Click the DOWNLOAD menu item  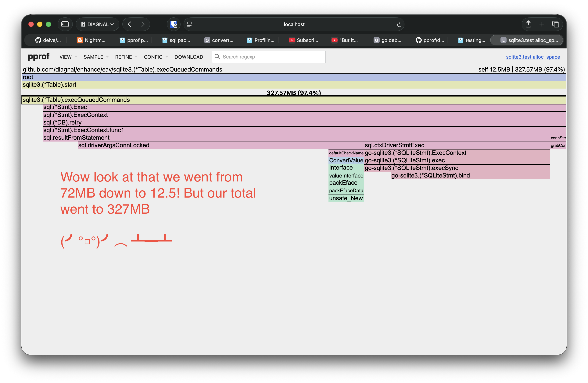(189, 57)
